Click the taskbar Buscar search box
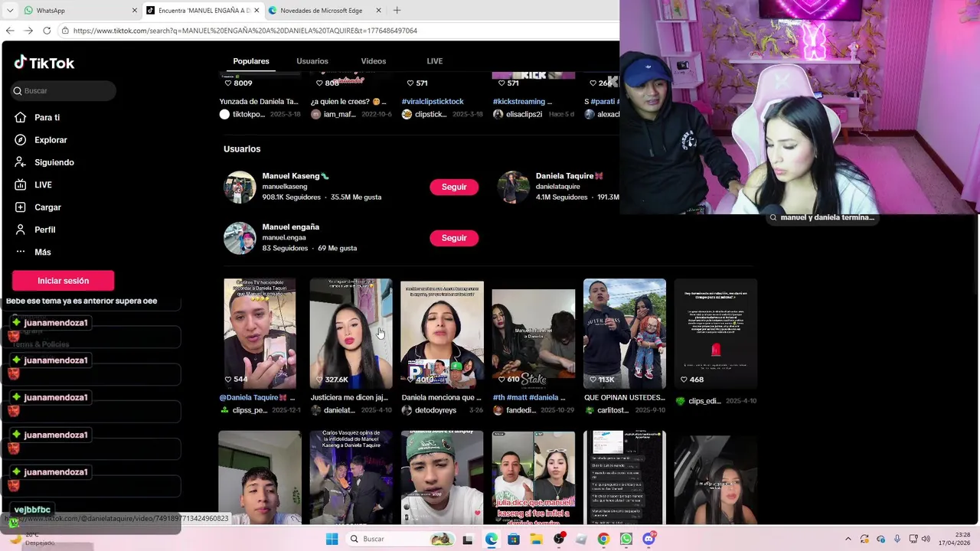This screenshot has height=551, width=980. coord(403,539)
